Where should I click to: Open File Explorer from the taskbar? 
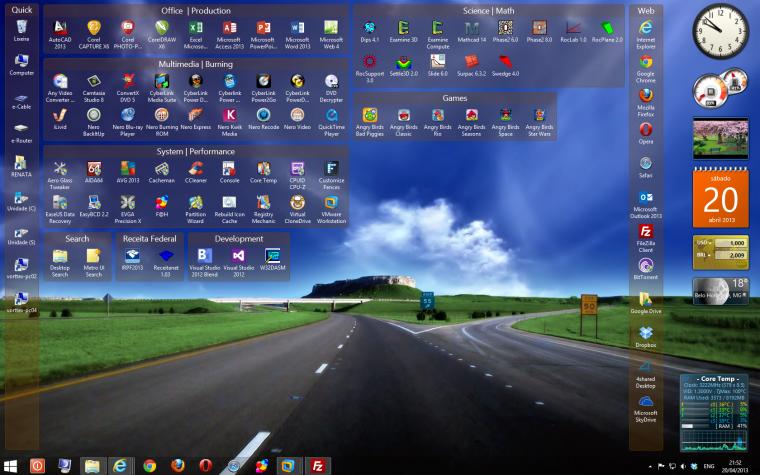pyautogui.click(x=92, y=466)
